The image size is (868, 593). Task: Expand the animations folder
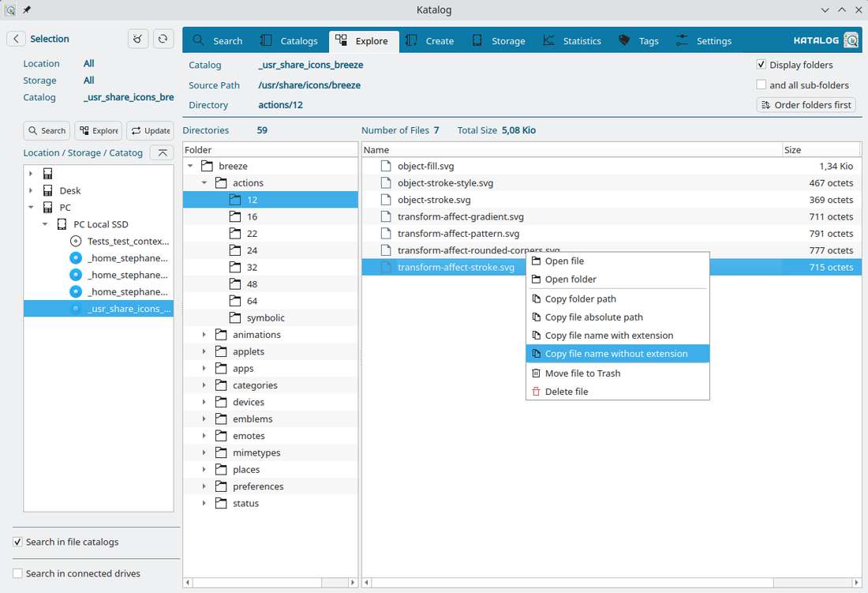204,335
